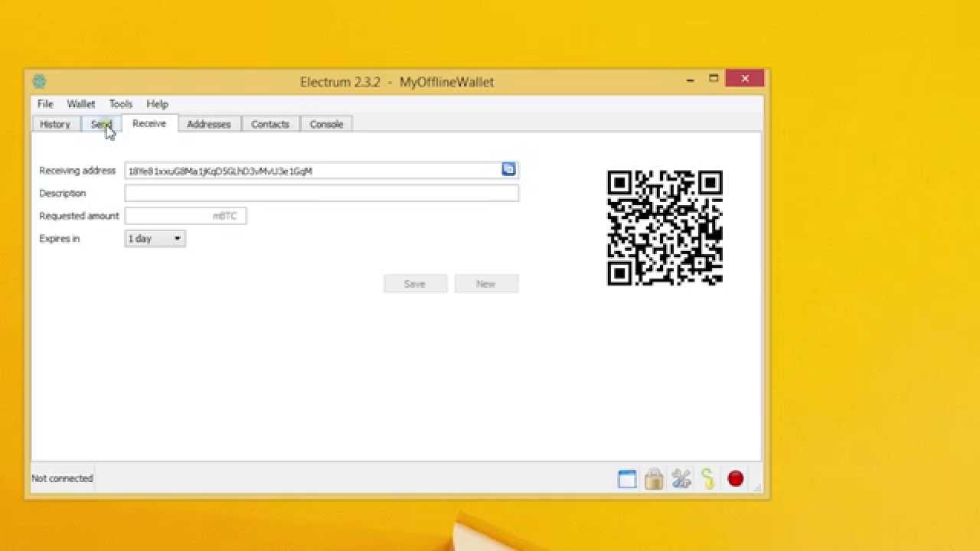
Task: Click the Electrum logo in the title bar
Action: point(40,81)
